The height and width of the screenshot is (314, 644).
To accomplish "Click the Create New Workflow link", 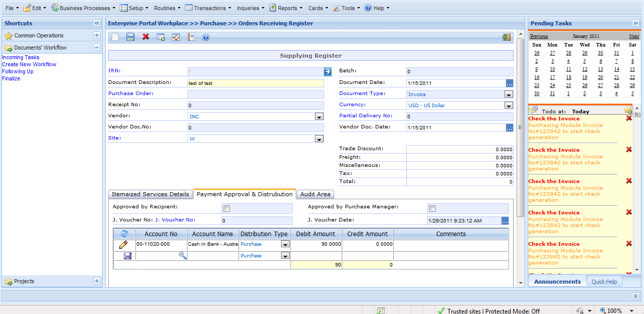I will (x=29, y=64).
